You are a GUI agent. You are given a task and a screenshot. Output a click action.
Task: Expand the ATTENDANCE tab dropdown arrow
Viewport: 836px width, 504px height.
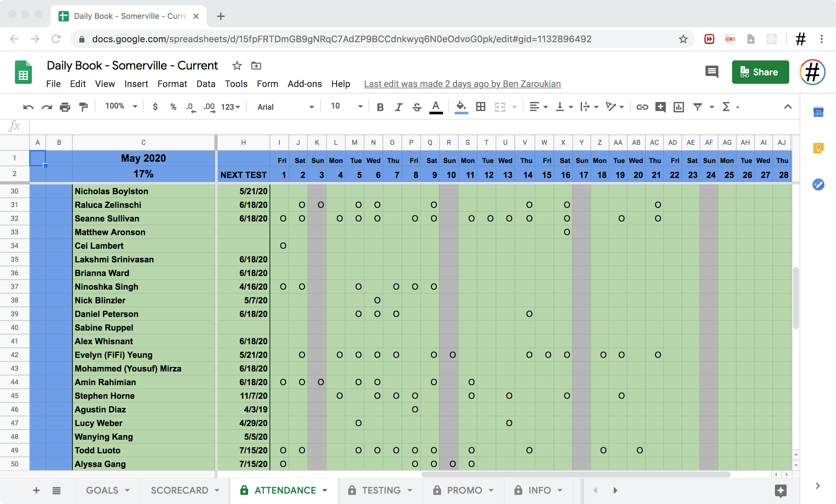click(x=325, y=490)
